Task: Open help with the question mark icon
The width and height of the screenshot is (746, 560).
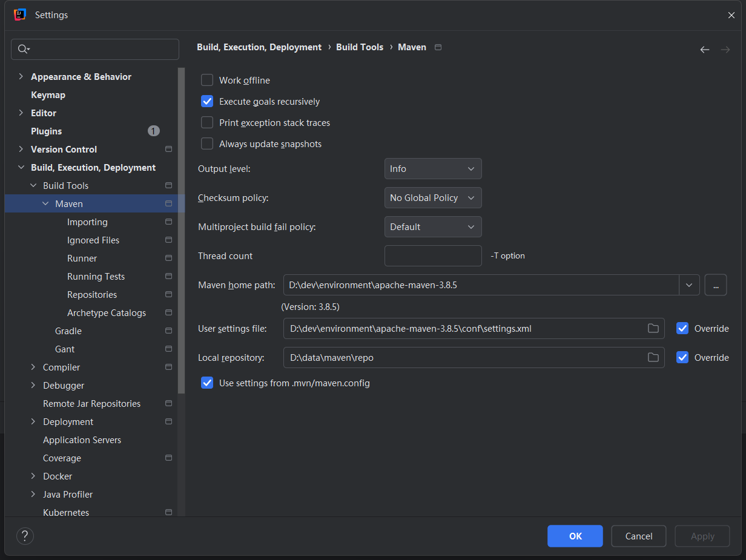Action: [25, 536]
